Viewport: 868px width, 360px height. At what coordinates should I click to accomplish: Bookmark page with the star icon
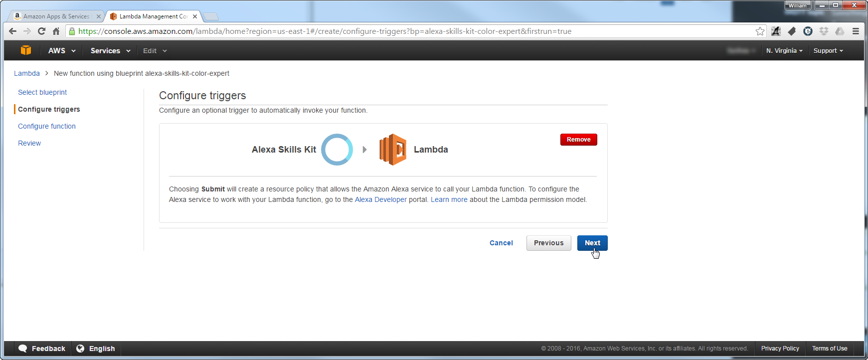point(760,31)
